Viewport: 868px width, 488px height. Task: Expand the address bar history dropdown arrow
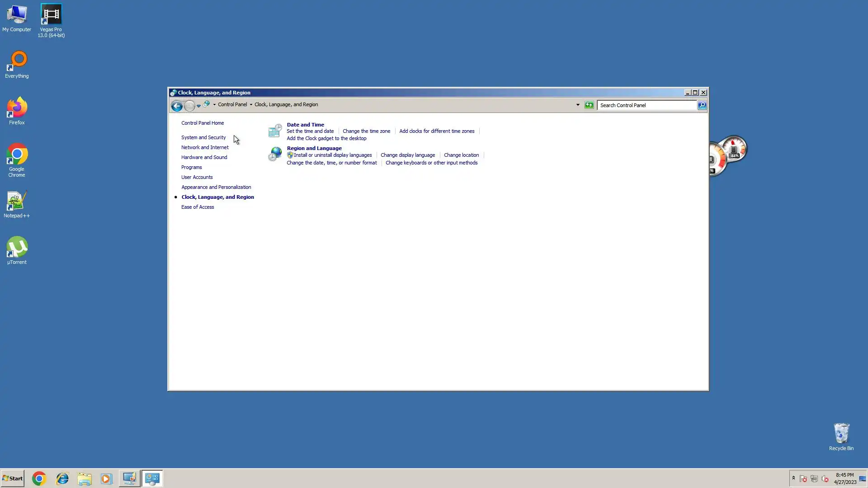pyautogui.click(x=577, y=105)
